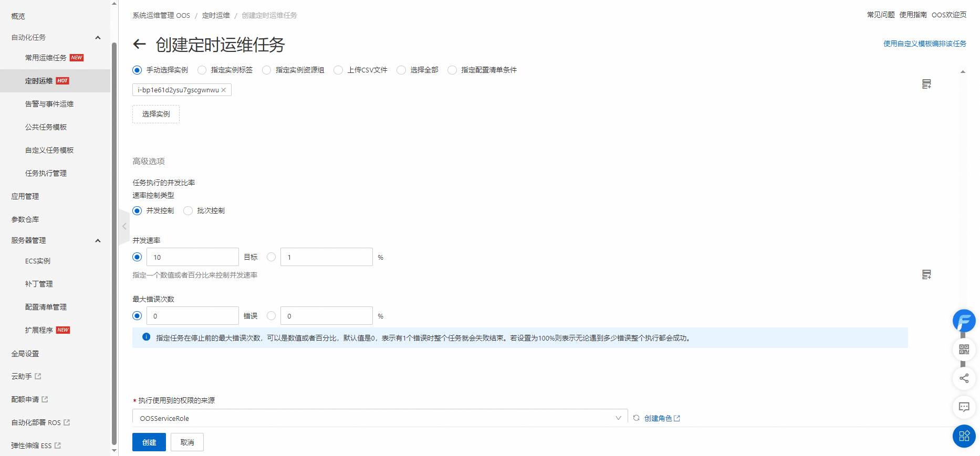This screenshot has width=980, height=456.
Task: Open the blue F assistant floating icon
Action: 964,321
